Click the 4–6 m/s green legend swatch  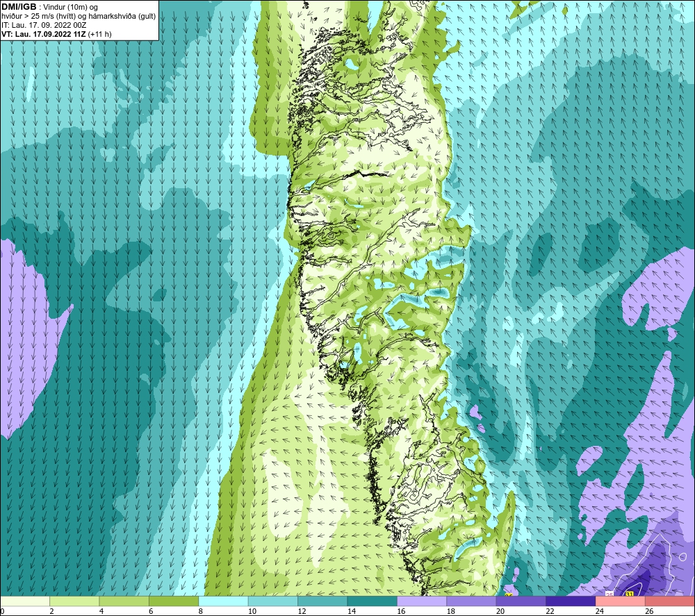(124, 601)
